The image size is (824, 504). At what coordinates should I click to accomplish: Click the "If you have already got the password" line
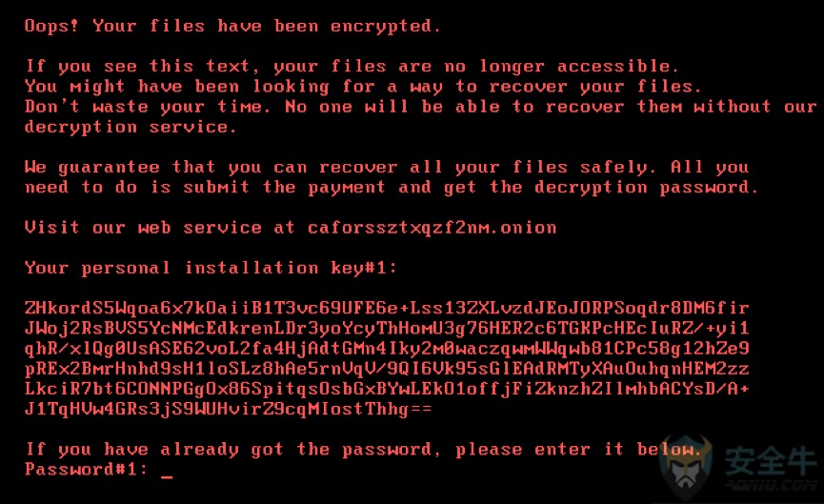point(363,450)
